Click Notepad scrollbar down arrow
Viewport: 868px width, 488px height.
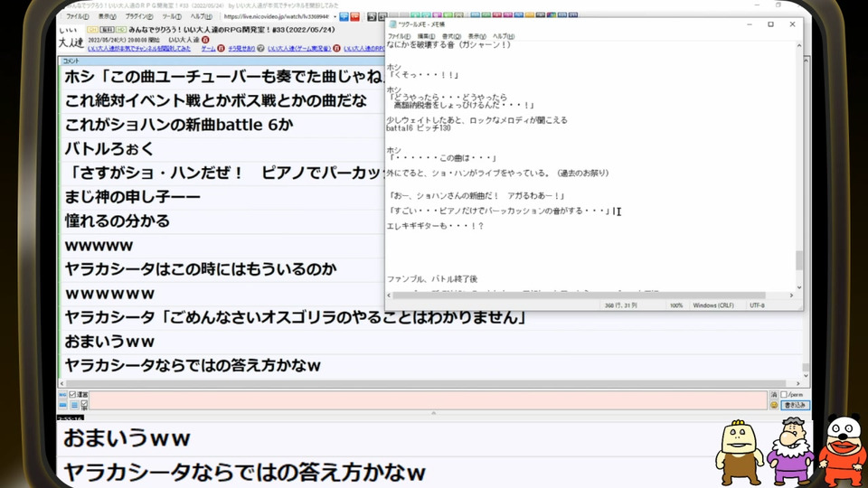pos(798,287)
